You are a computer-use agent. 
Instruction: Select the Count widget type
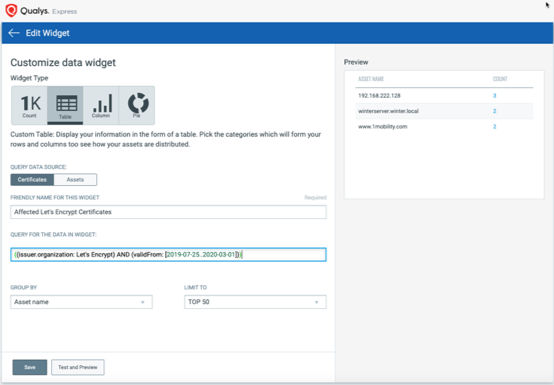coord(29,105)
